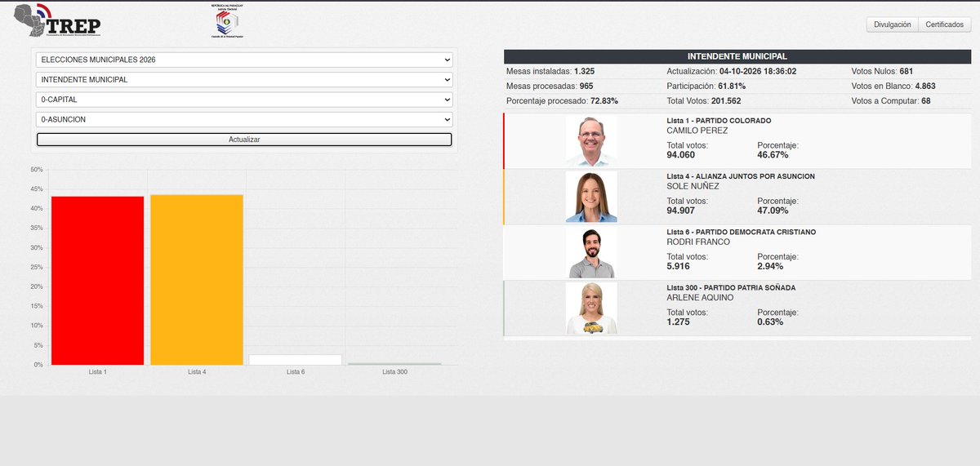The height and width of the screenshot is (466, 980).
Task: Click the orange Lista 4 bar
Action: click(x=196, y=280)
